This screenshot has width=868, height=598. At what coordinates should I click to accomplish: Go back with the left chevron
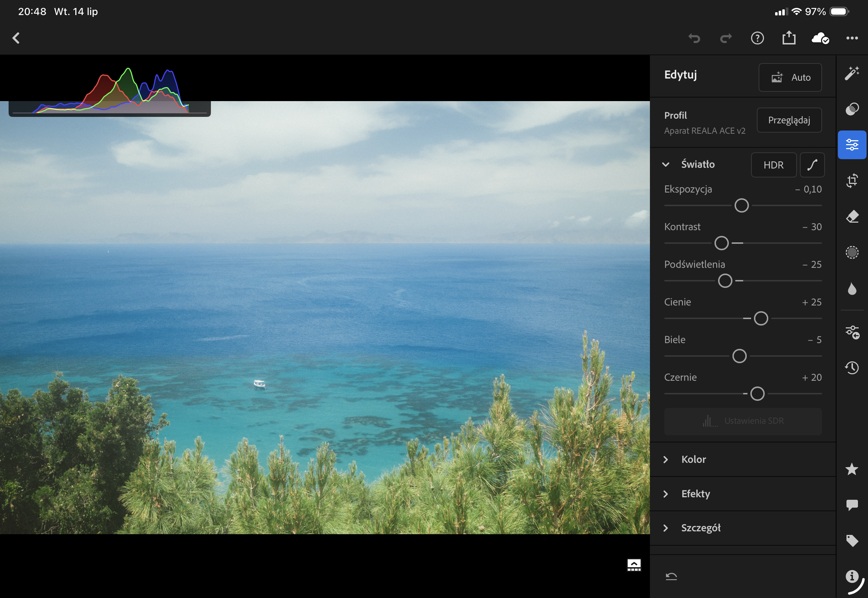pos(16,38)
